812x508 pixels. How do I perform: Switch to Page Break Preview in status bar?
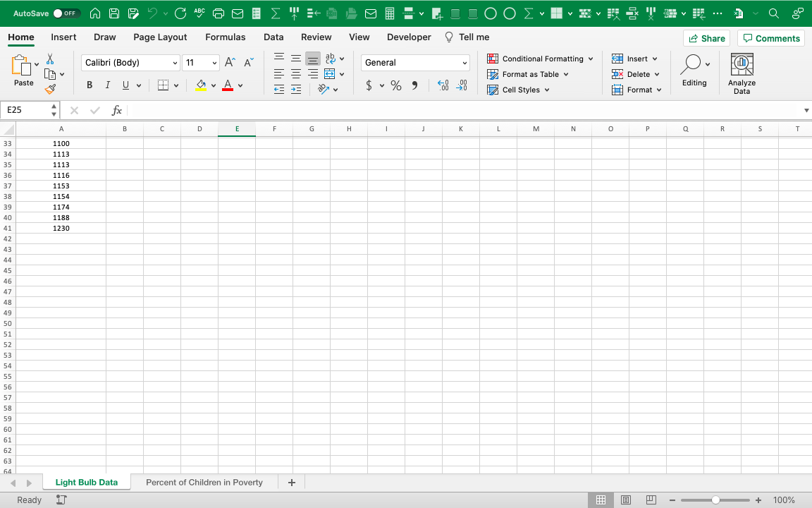click(651, 500)
